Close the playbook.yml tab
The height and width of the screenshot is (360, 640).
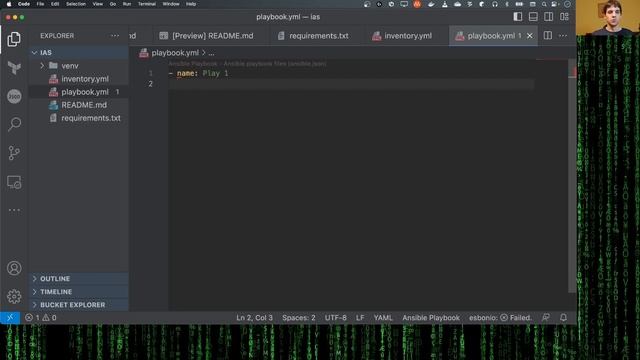click(x=530, y=36)
